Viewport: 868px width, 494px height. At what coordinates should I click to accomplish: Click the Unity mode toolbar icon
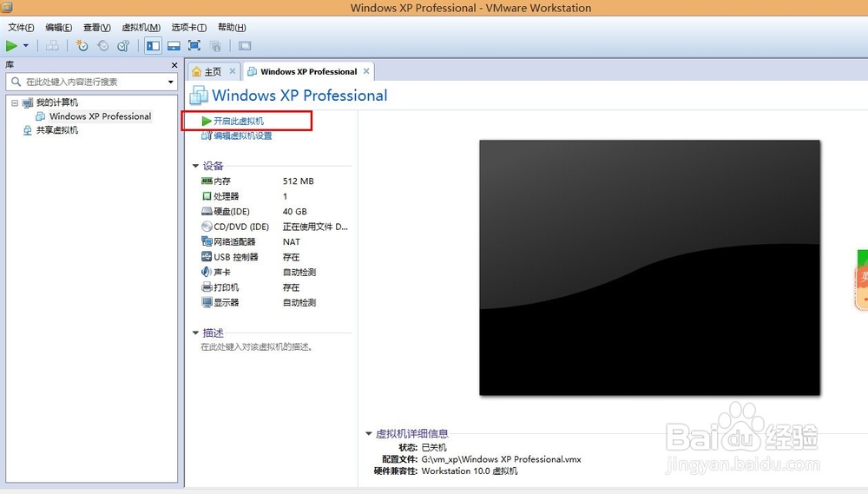215,46
